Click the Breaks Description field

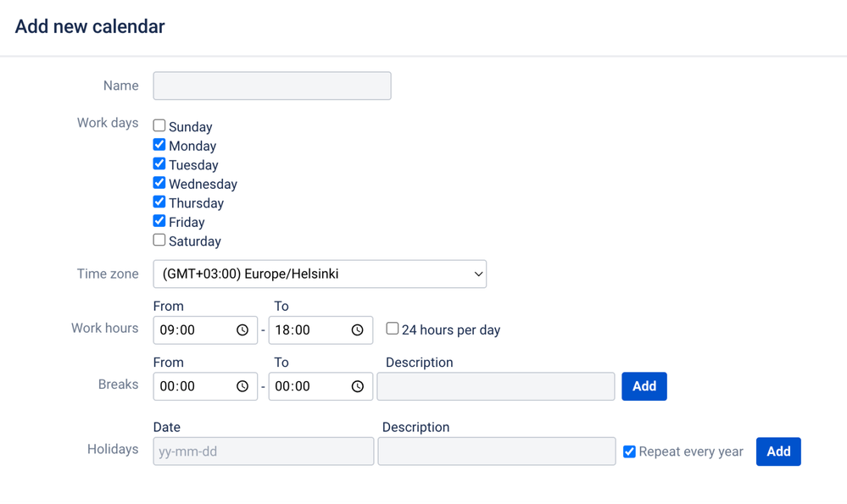coord(496,386)
